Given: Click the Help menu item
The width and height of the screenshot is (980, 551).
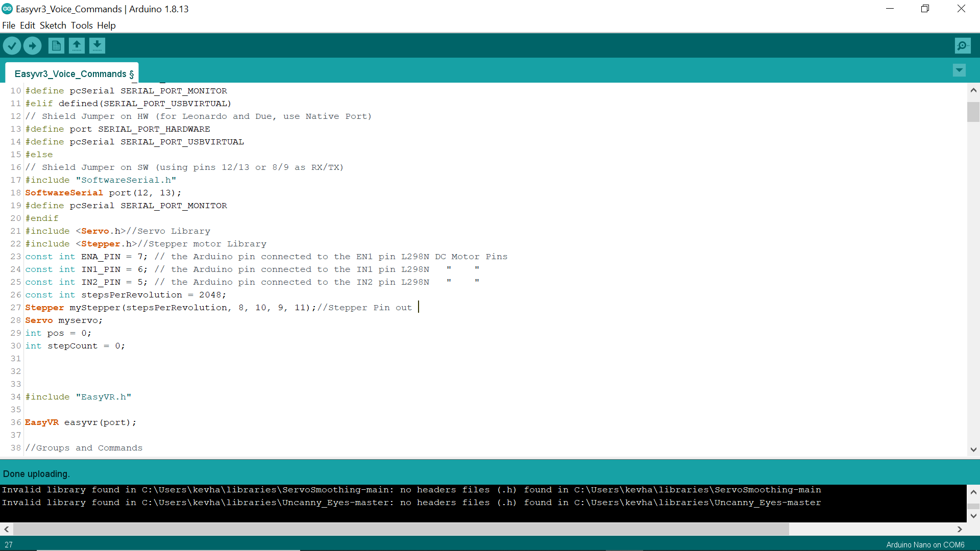Looking at the screenshot, I should [106, 25].
